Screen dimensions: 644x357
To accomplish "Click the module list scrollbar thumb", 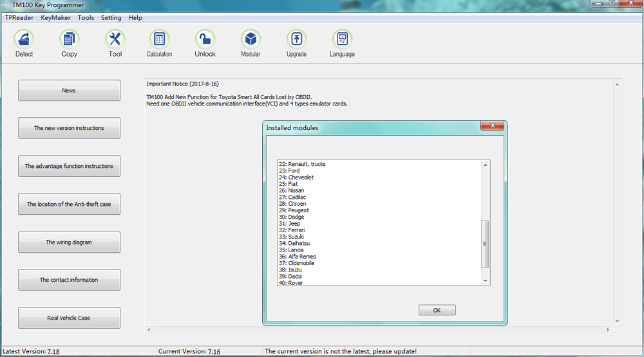I will 486,244.
